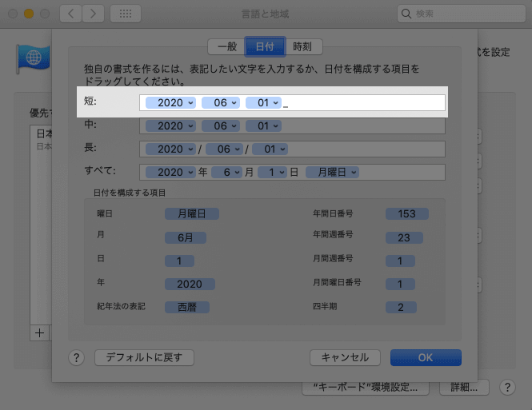Click the plus button under the language list

(x=38, y=331)
